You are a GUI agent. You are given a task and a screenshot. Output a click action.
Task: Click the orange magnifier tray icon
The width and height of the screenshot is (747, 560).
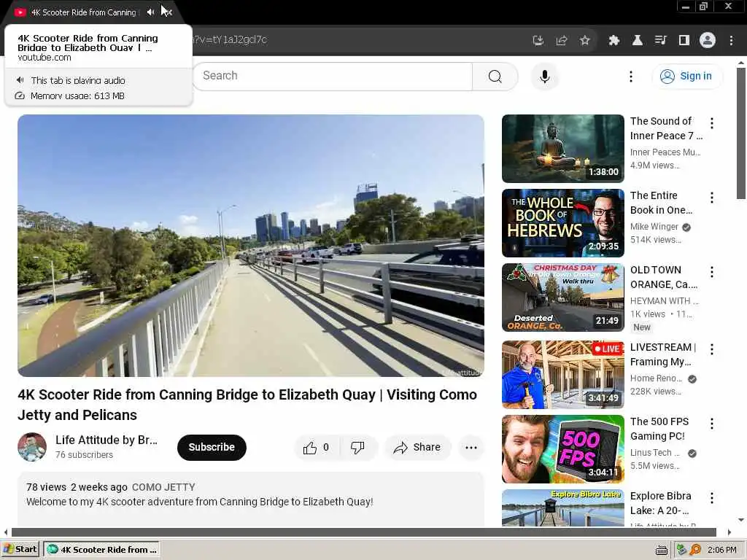tap(695, 550)
